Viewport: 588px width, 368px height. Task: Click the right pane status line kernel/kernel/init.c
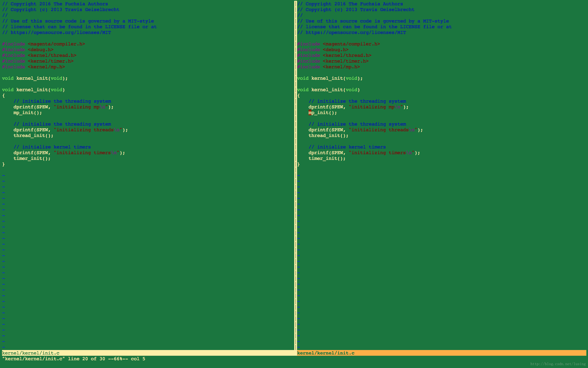[442, 353]
